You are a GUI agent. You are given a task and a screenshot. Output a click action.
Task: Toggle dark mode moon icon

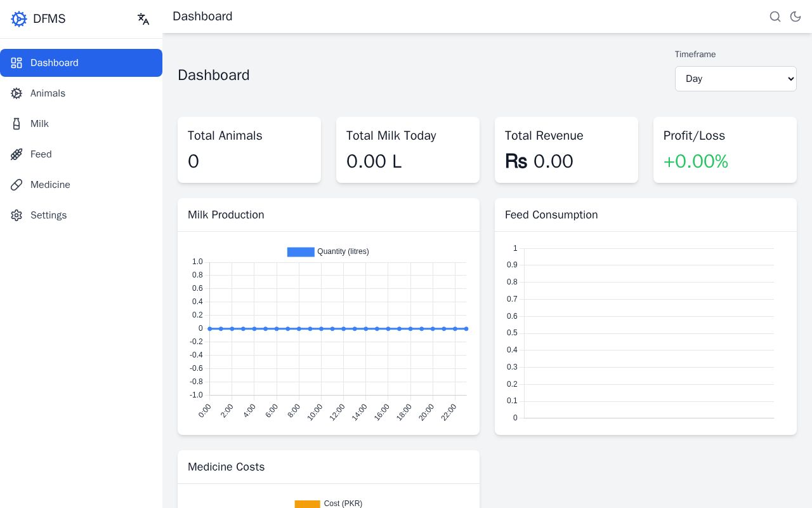click(796, 17)
